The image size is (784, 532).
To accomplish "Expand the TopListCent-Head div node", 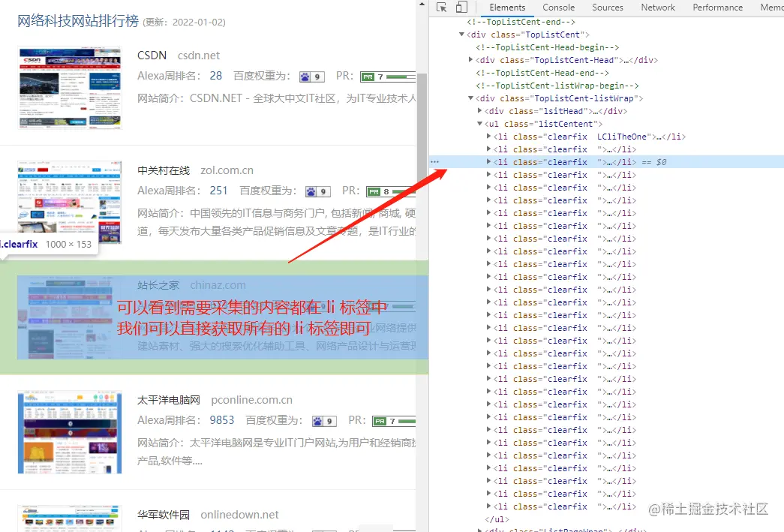I will pyautogui.click(x=470, y=59).
